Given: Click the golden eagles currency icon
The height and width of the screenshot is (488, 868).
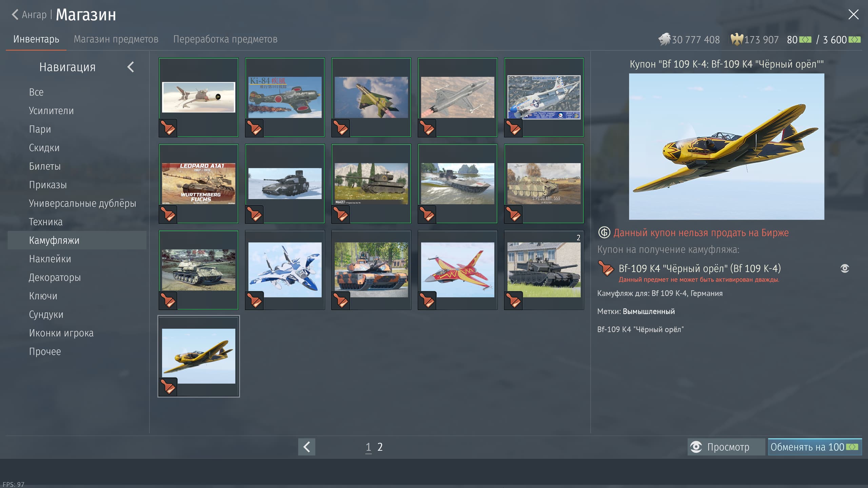Looking at the screenshot, I should tap(736, 39).
